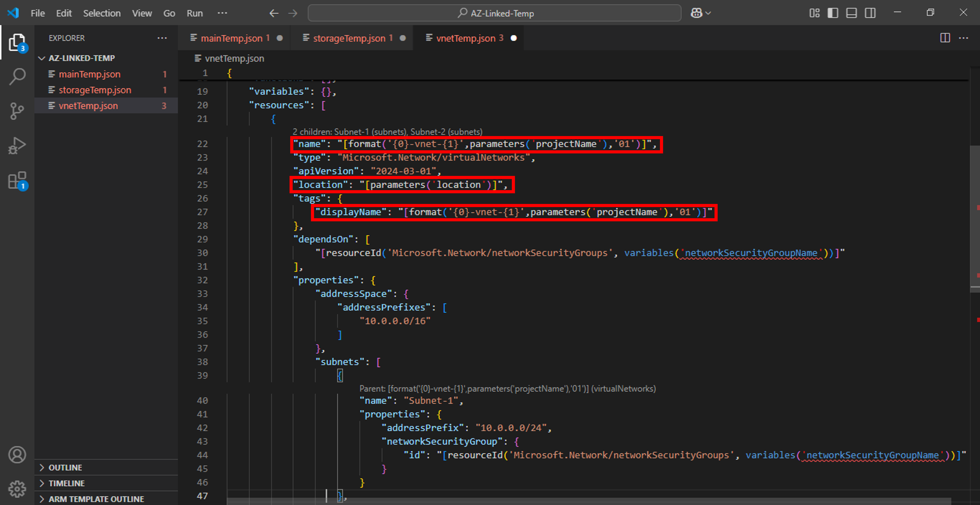Open the Run menu
980x505 pixels.
coord(194,12)
